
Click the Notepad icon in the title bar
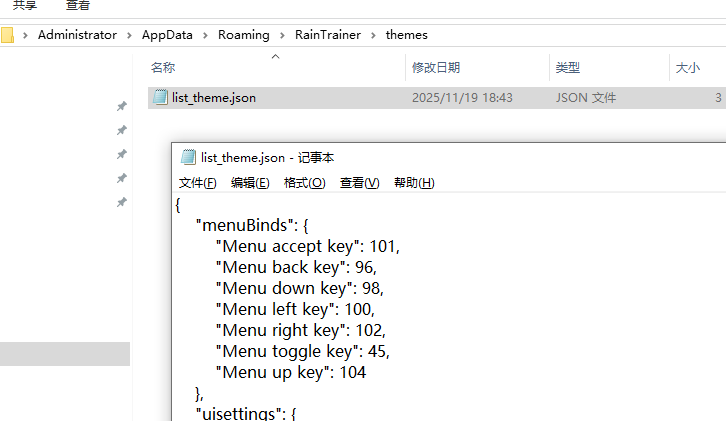point(188,157)
